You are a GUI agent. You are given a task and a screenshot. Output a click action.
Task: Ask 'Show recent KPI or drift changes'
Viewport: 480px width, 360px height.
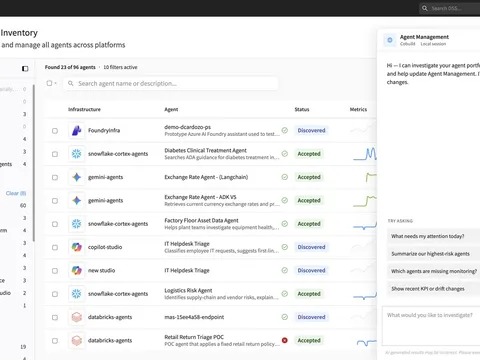click(x=434, y=289)
